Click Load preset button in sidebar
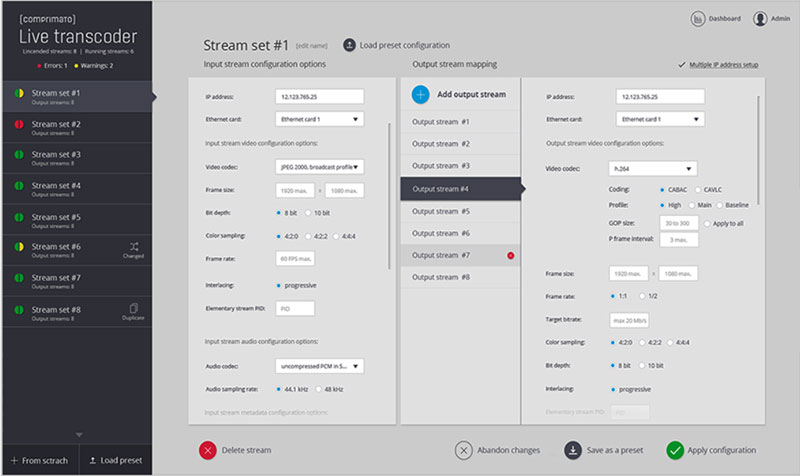800x476 pixels. click(116, 460)
